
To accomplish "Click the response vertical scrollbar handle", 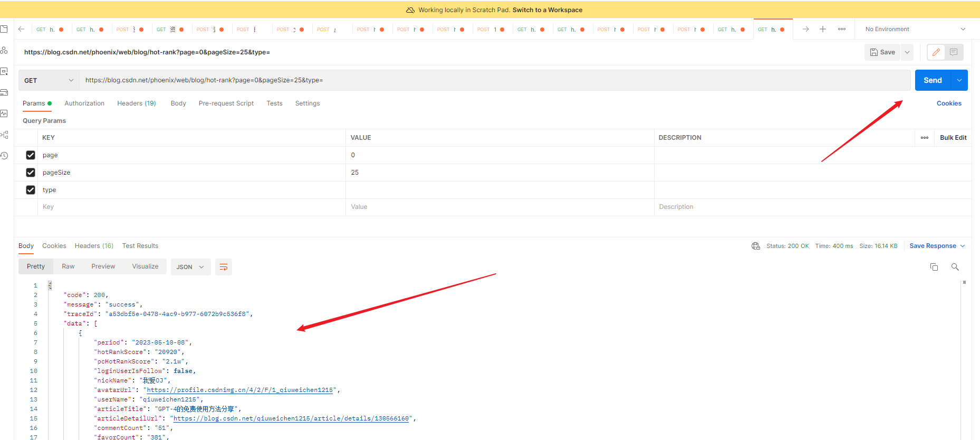I will click(964, 282).
